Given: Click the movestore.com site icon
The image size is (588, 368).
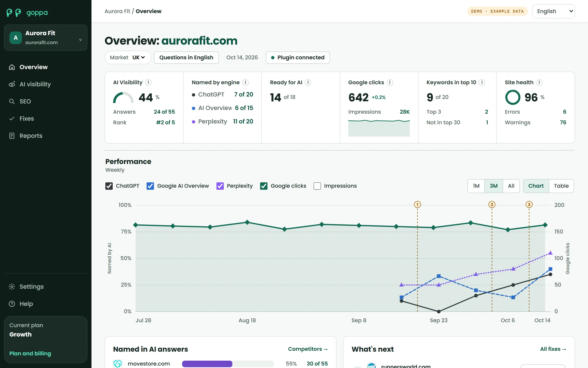Looking at the screenshot, I should point(118,363).
